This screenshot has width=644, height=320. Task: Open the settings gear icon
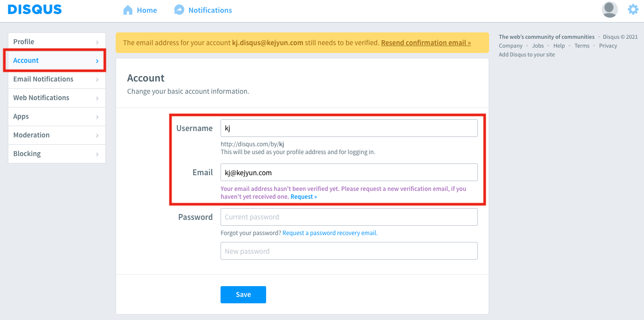633,9
